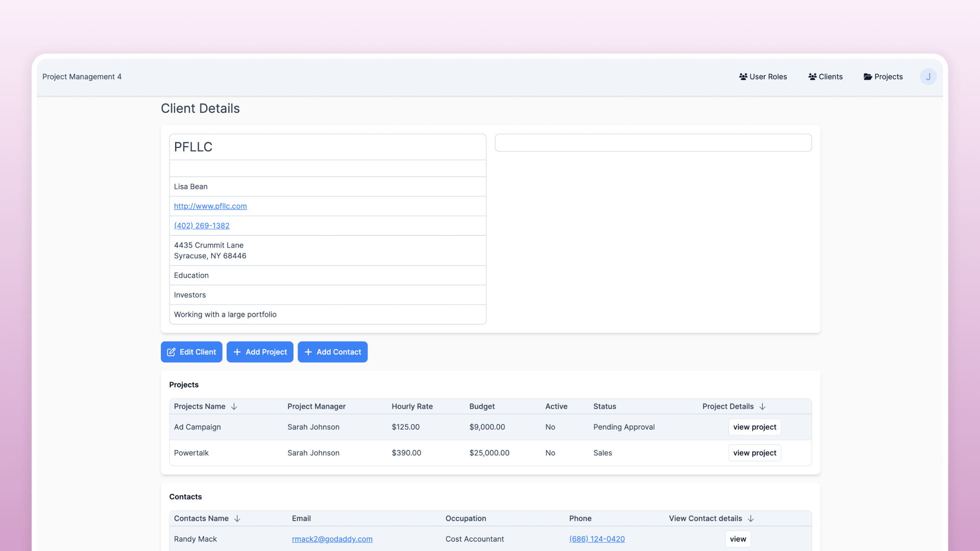Image resolution: width=980 pixels, height=551 pixels.
Task: Click the plus icon on Add Project
Action: click(x=237, y=352)
